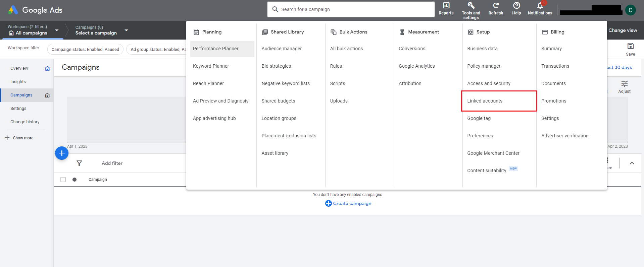Open the Notifications bell icon
Screen dimensions: 644x267
540,6
